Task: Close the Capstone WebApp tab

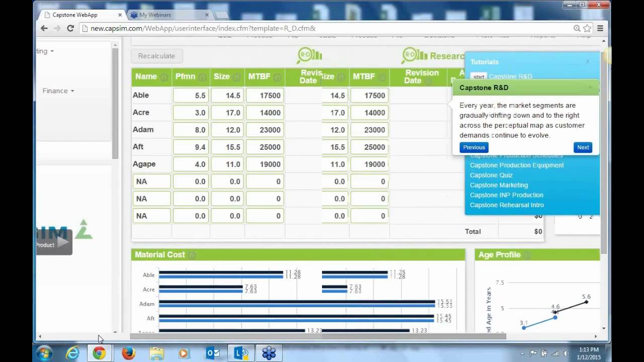Action: pos(119,15)
